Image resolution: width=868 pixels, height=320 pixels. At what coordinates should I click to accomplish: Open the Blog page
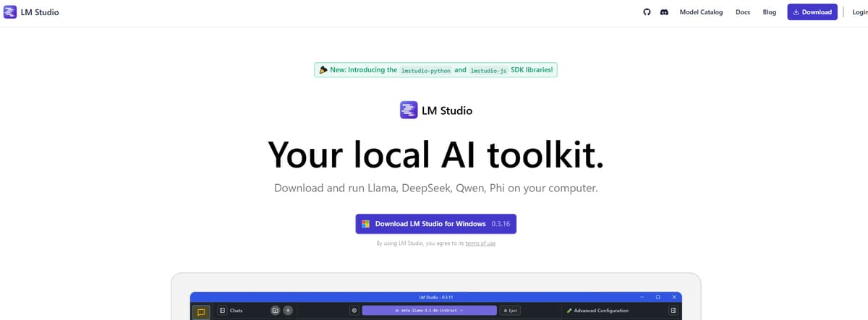click(770, 12)
